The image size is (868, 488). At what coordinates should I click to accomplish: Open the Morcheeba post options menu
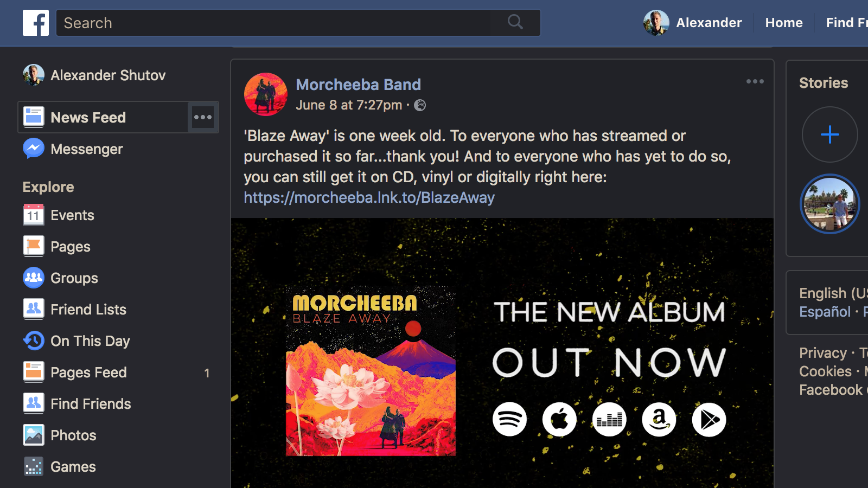[x=755, y=81]
